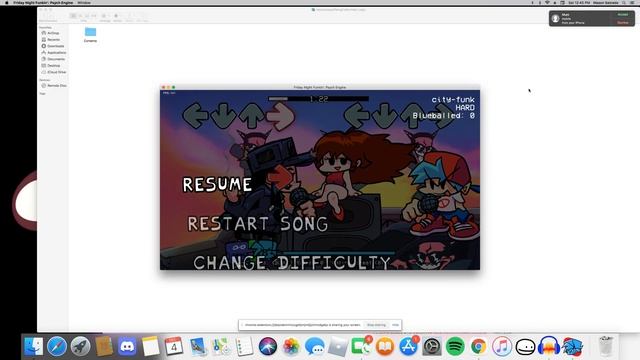Open the Apple menu
Image resolution: width=640 pixels, height=360 pixels.
[x=7, y=2]
